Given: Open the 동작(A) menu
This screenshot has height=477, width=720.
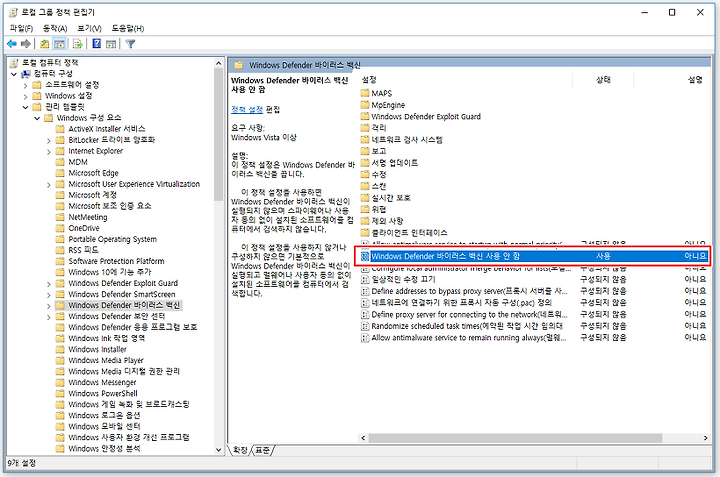Looking at the screenshot, I should (x=55, y=28).
